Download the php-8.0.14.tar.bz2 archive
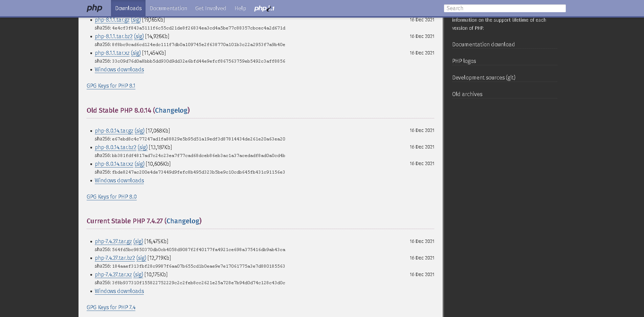The image size is (644, 317). (x=115, y=148)
